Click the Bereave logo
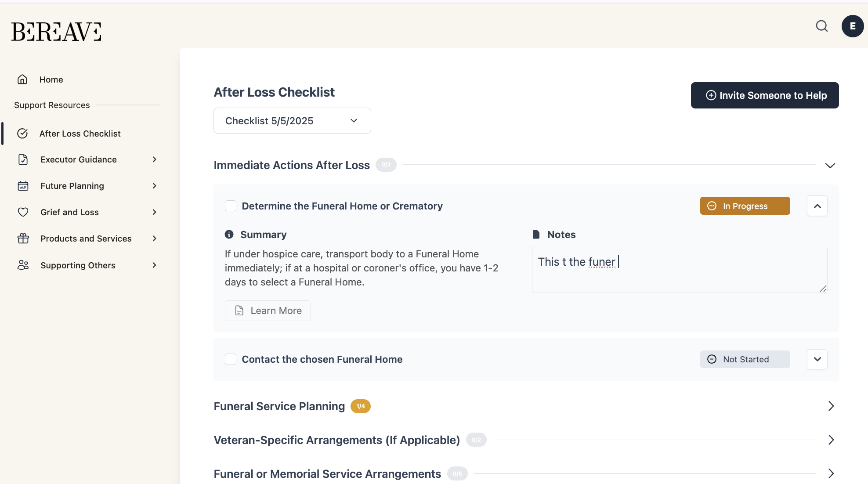The height and width of the screenshot is (484, 868). (57, 32)
